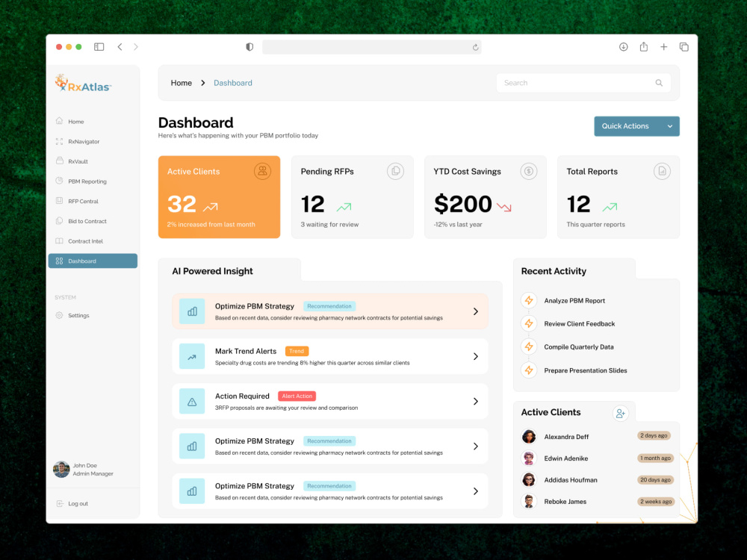747x560 pixels.
Task: Open a new tab with the plus icon
Action: [663, 46]
